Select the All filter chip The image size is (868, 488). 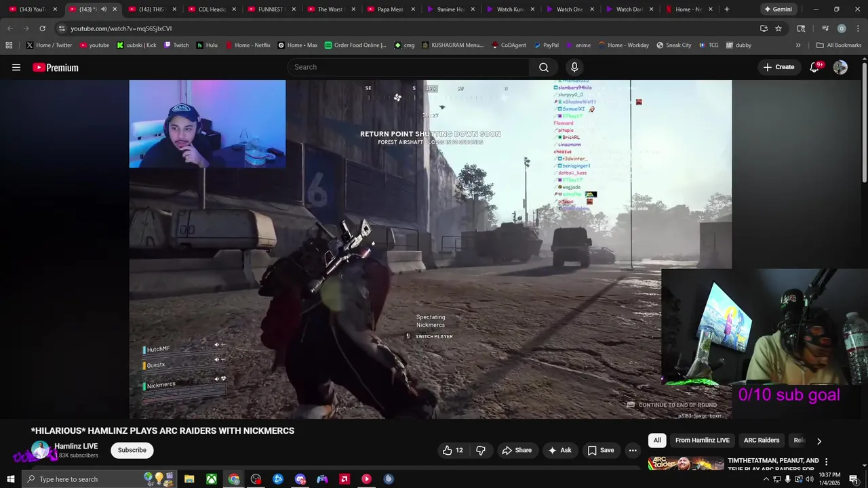(x=657, y=441)
